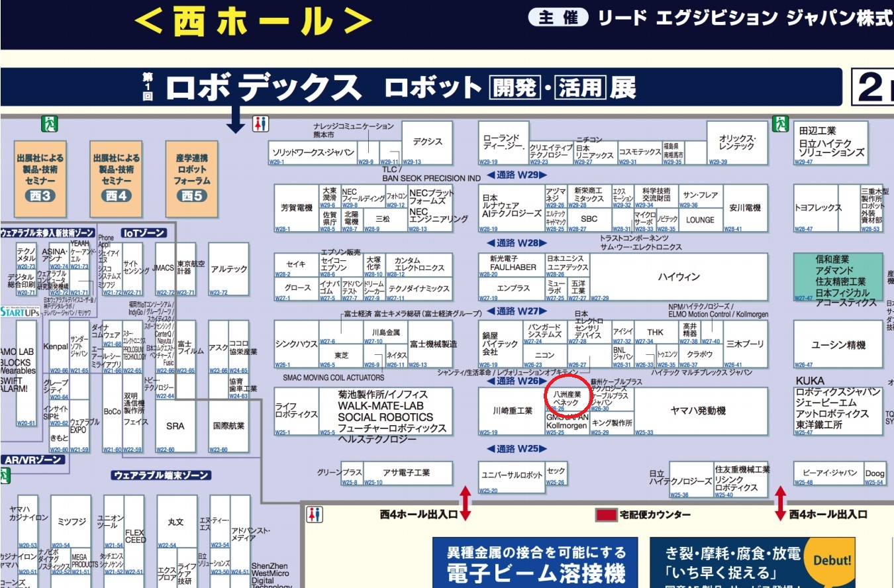Select the ミツフジ booth
The height and width of the screenshot is (588, 894).
pyautogui.click(x=71, y=522)
